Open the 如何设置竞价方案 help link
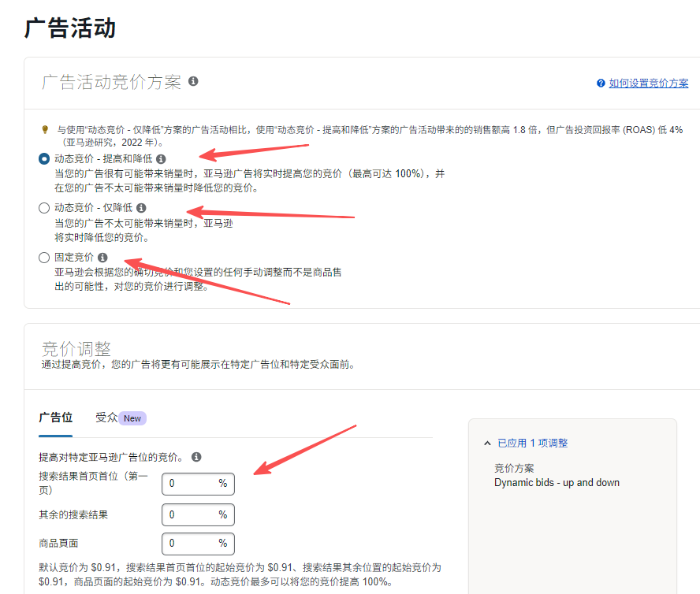The height and width of the screenshot is (594, 700). (x=648, y=84)
